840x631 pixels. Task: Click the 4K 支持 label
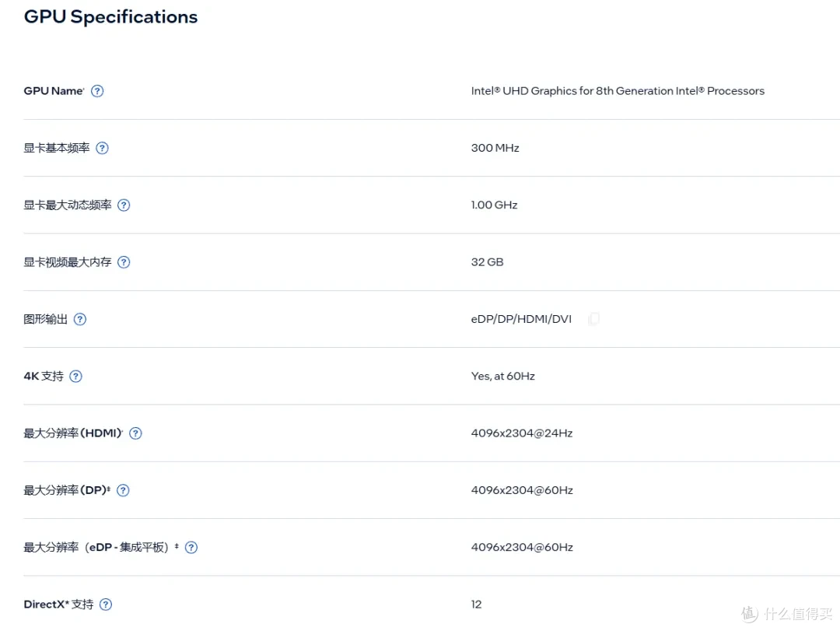[x=44, y=377]
